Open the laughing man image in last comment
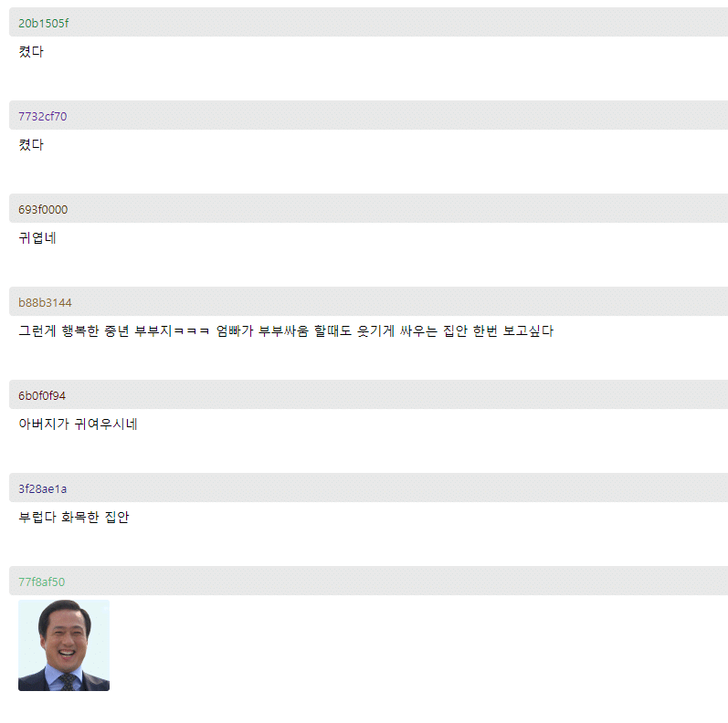Viewport: 728px width, 723px height. pos(64,645)
